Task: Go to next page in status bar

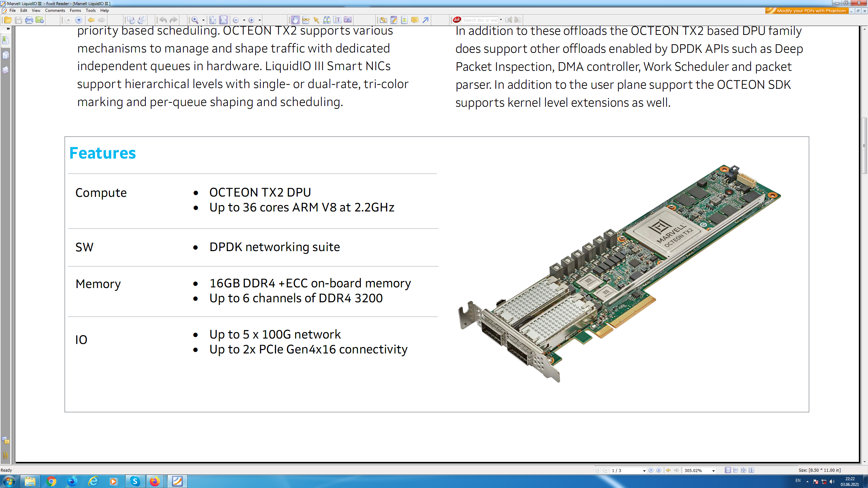Action: point(651,470)
